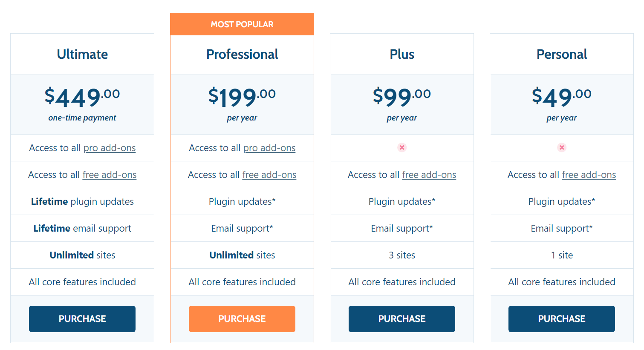This screenshot has width=644, height=350.
Task: Purchase the Plus plan
Action: point(401,318)
